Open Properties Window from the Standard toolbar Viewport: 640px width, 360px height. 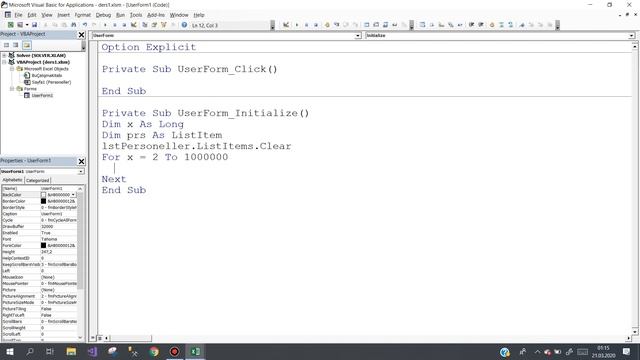coord(154,25)
